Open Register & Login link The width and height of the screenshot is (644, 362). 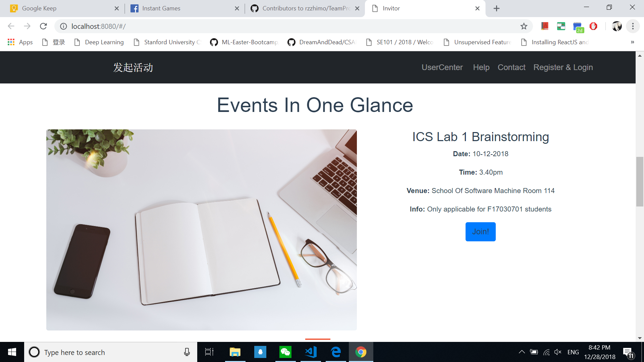pyautogui.click(x=563, y=67)
